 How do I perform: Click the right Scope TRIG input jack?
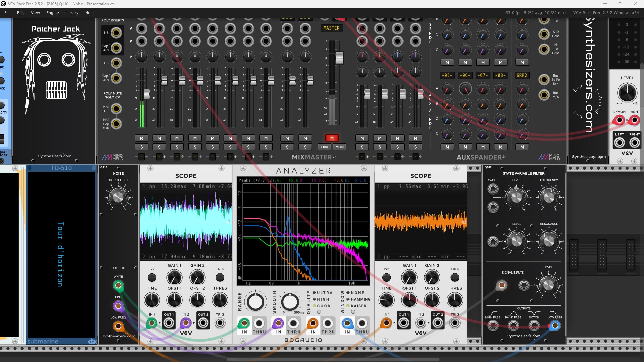[x=455, y=323]
